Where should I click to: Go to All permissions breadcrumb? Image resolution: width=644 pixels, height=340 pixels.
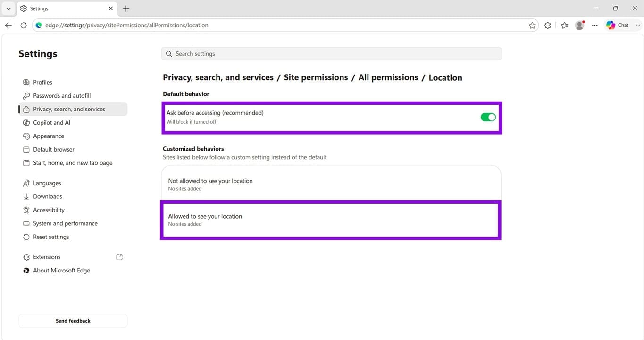388,77
